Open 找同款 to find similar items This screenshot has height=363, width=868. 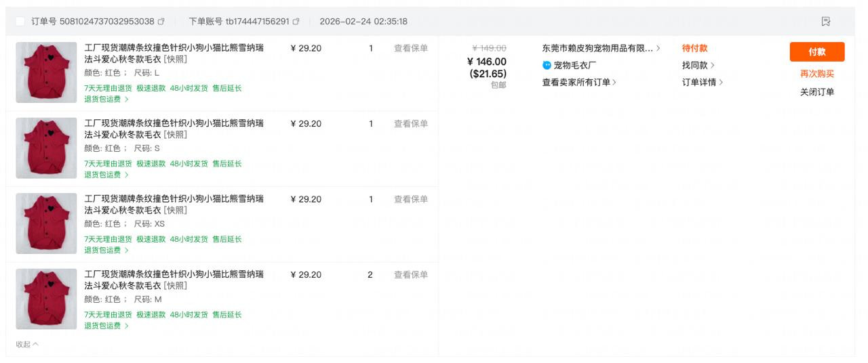(x=698, y=66)
